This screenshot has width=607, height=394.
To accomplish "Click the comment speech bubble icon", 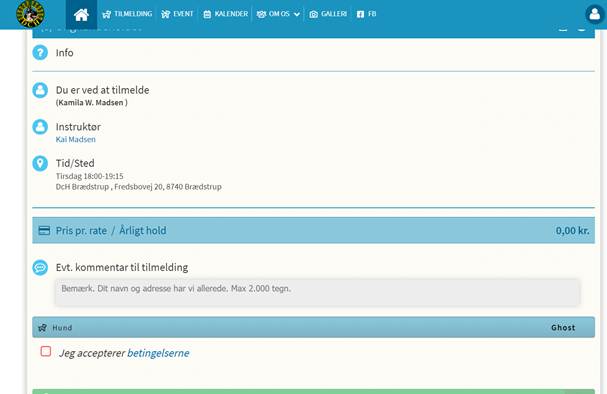I will coord(40,267).
